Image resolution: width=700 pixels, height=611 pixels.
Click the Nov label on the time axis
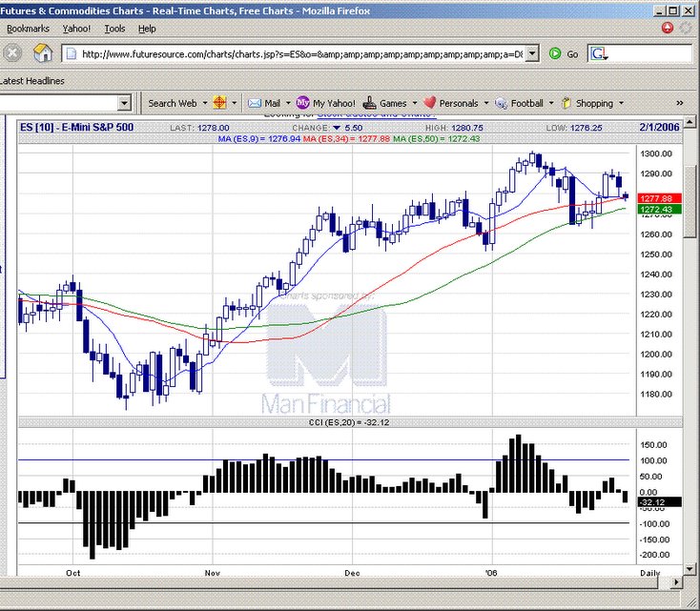coord(213,573)
